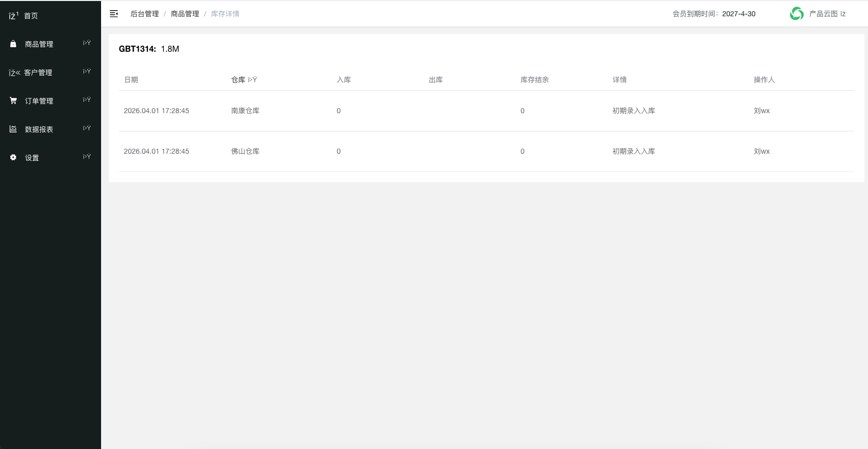This screenshot has width=868, height=449.
Task: Click the customer icon beside 客户管理
Action: (x=14, y=73)
